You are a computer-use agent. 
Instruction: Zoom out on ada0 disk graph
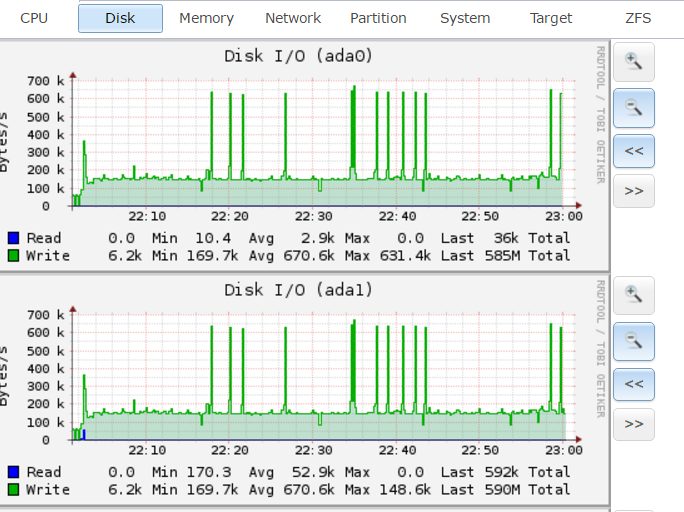click(x=634, y=108)
